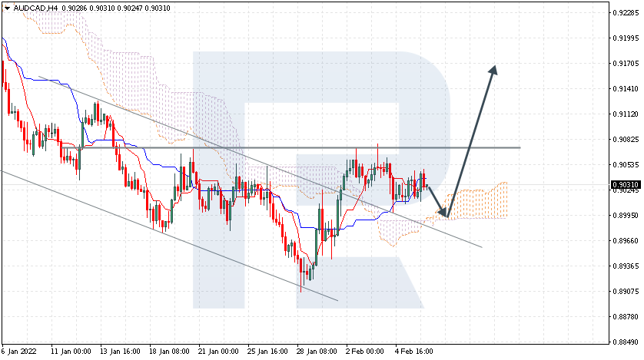Screen dimensions: 644x360
Task: Click price axis value 0.91120
Action: point(626,114)
